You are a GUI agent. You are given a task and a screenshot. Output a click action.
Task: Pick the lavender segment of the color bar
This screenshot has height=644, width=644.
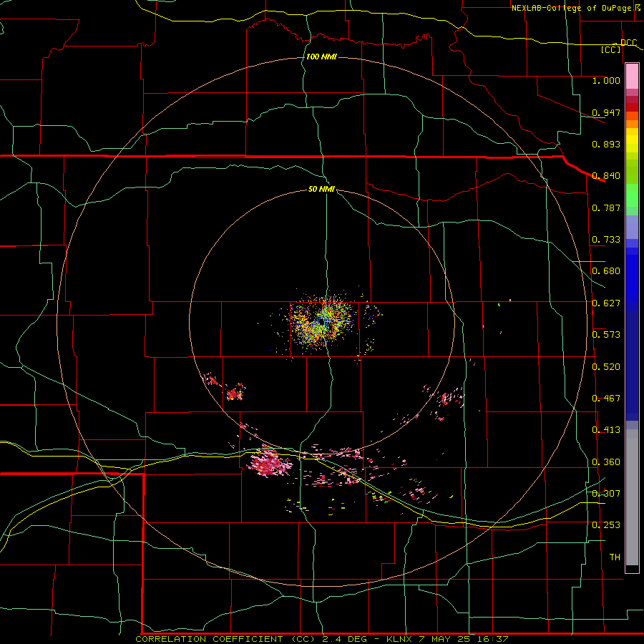pos(632,227)
